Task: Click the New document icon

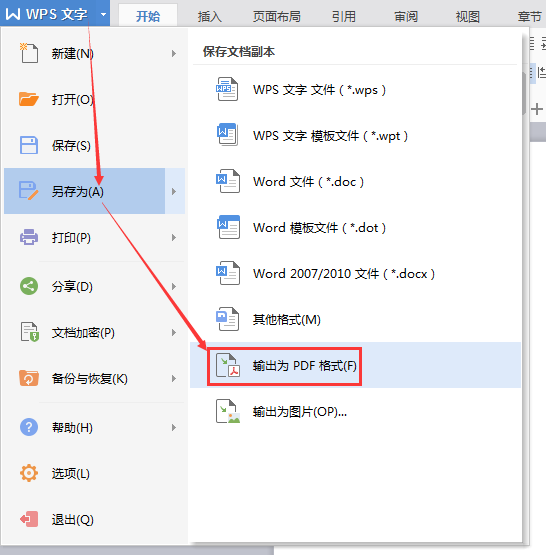Action: tap(29, 53)
